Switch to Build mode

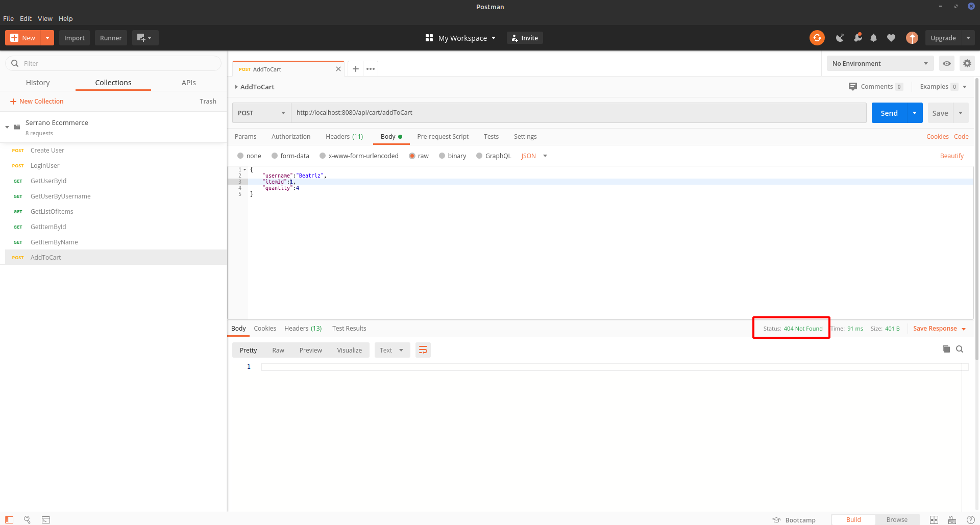(853, 520)
